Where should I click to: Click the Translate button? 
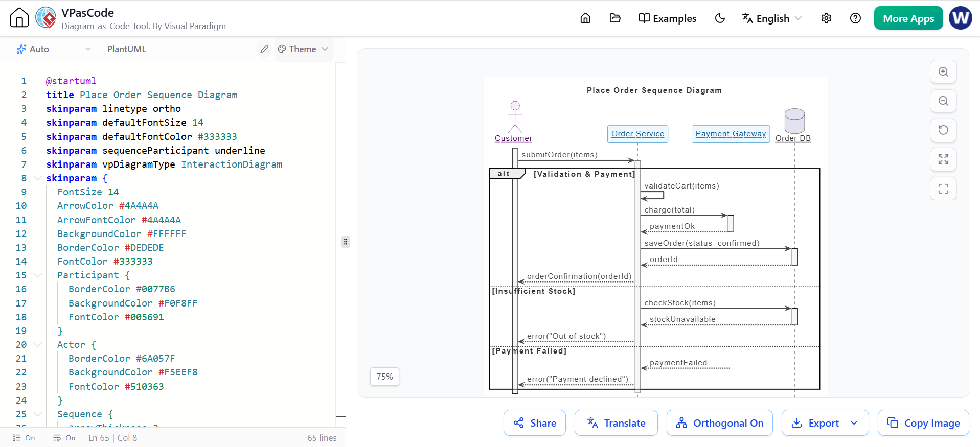pyautogui.click(x=616, y=423)
